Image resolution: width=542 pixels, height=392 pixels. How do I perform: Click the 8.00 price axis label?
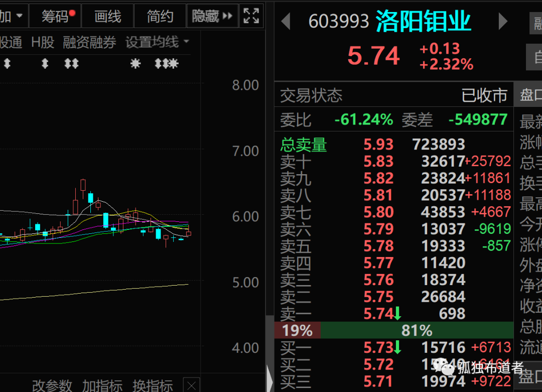(x=245, y=85)
